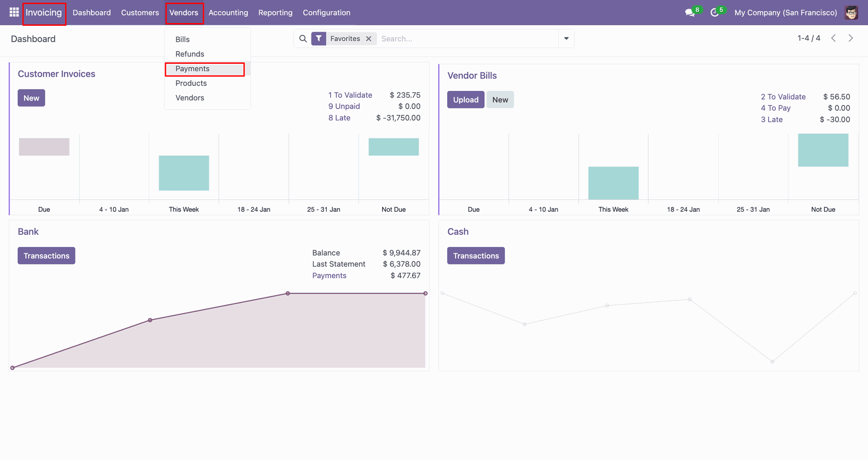Go to the previous page arrow
The height and width of the screenshot is (460, 868).
coord(833,38)
